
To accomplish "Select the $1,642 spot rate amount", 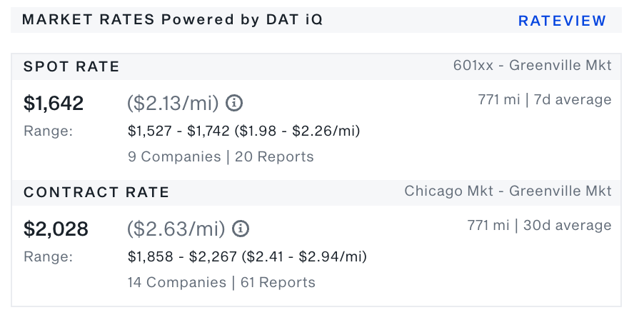I will [54, 103].
